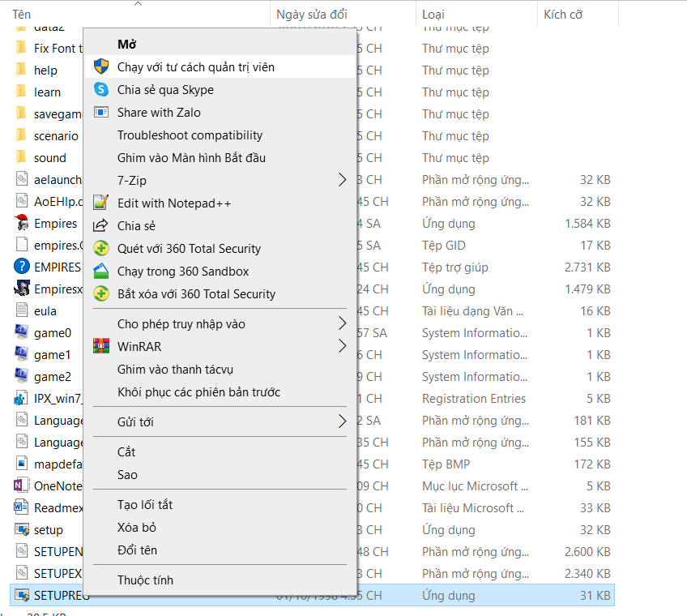Click the 360 Sandbox icon
Viewport: 687px width, 616px height.
[x=101, y=271]
